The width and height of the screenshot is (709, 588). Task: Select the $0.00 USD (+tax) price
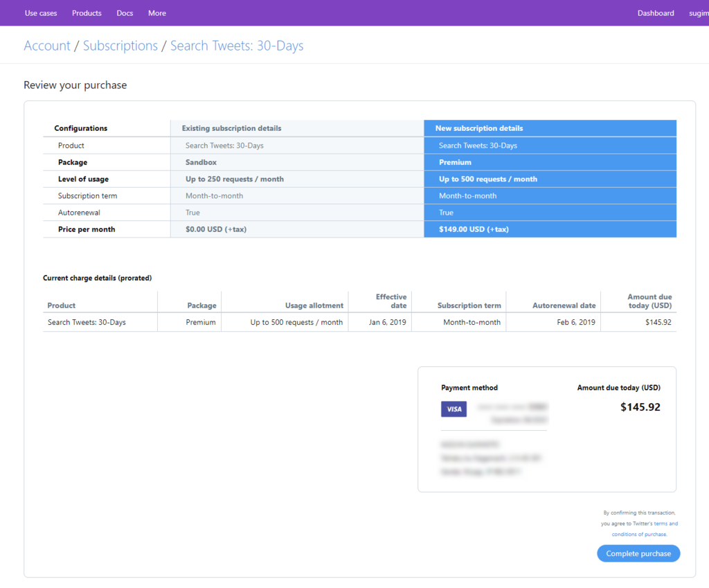point(216,229)
